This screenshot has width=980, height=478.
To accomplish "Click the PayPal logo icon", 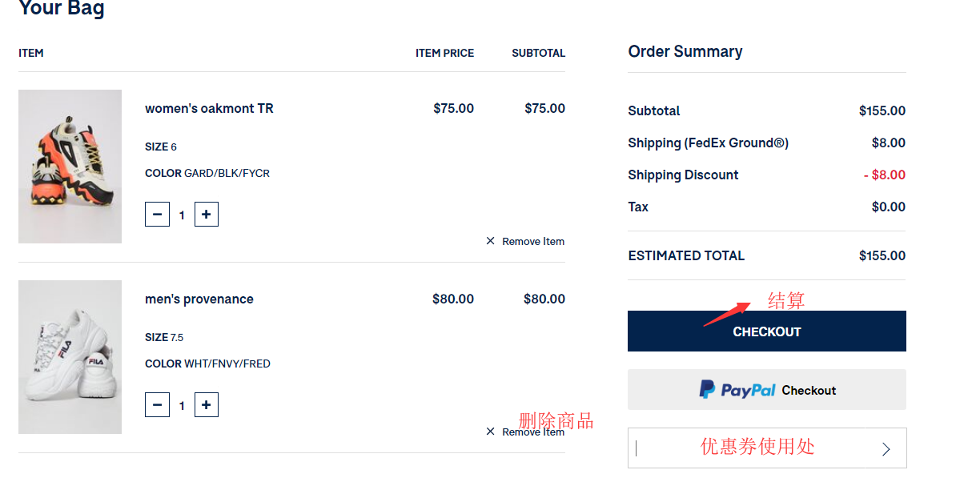I will tap(708, 390).
